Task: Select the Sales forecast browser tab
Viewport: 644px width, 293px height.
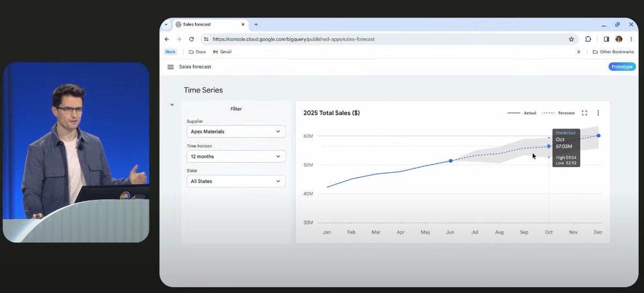Action: tap(210, 24)
